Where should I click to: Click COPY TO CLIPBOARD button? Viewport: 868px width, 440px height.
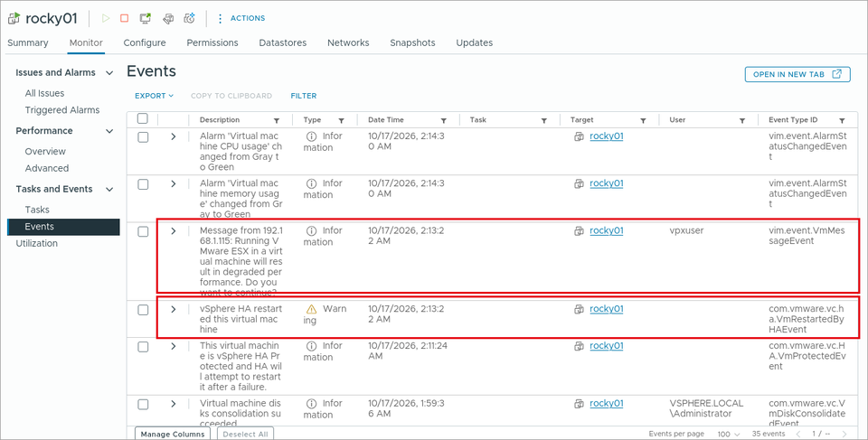coord(231,96)
